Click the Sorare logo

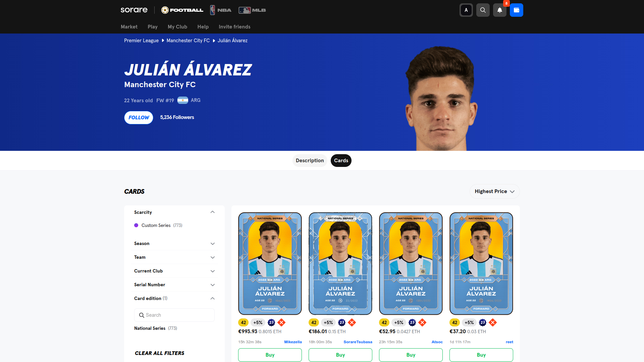click(134, 10)
